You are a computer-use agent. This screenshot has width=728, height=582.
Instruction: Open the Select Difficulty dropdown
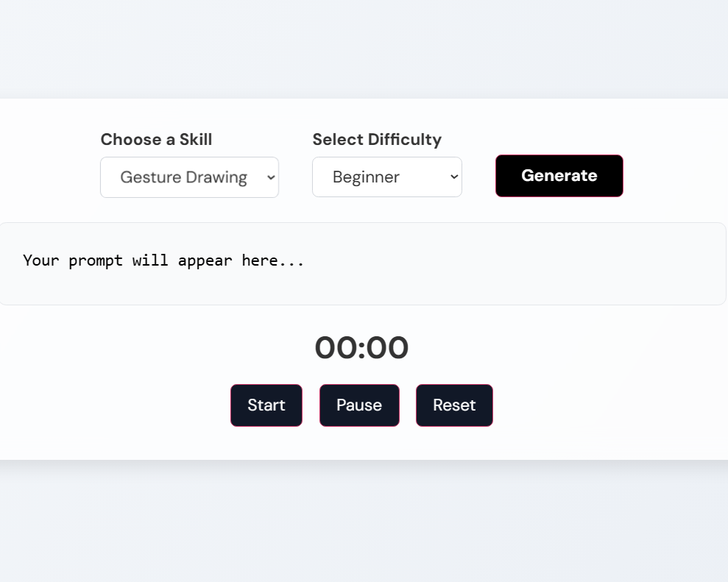[386, 177]
